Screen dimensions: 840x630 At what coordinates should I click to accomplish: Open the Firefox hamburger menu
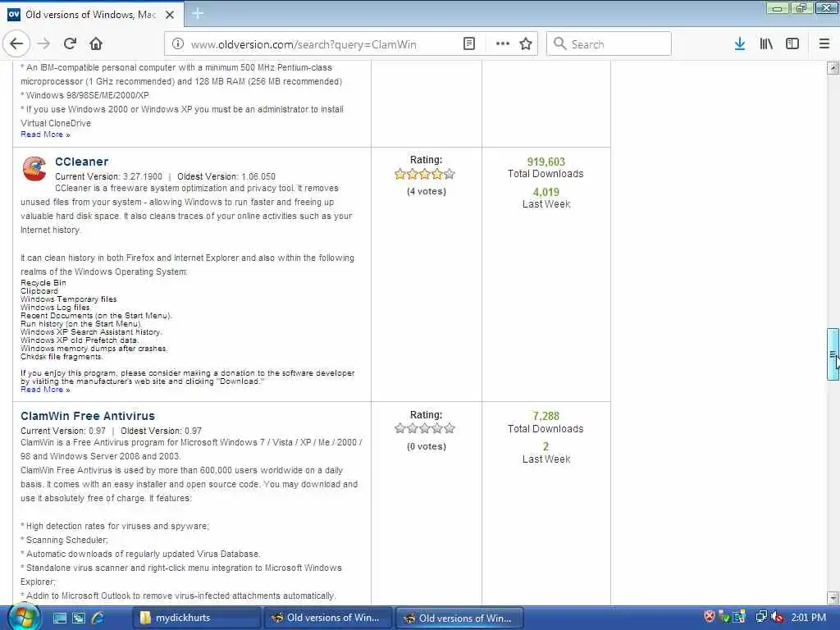coord(824,44)
